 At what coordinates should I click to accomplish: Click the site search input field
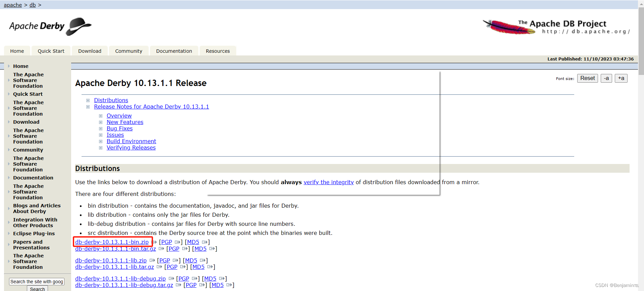[37, 282]
